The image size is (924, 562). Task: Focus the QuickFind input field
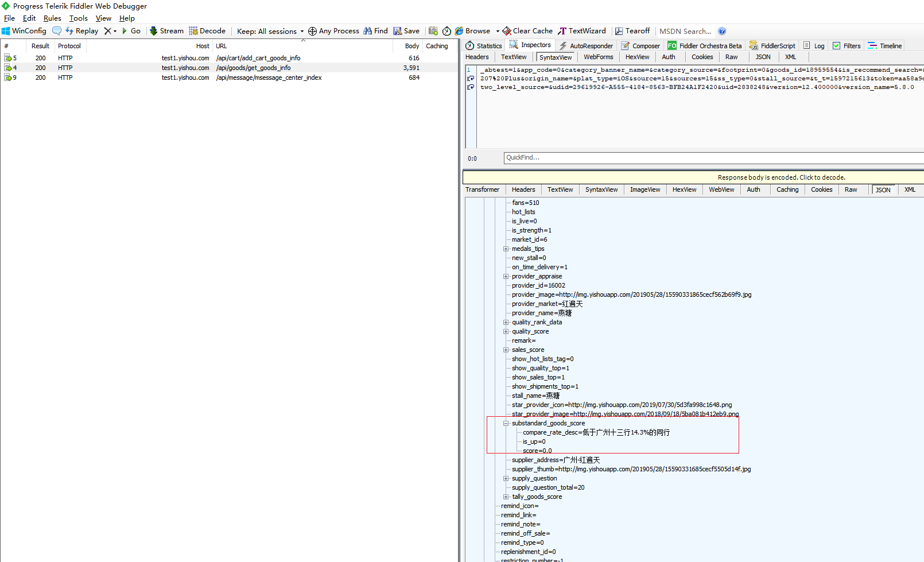click(714, 158)
